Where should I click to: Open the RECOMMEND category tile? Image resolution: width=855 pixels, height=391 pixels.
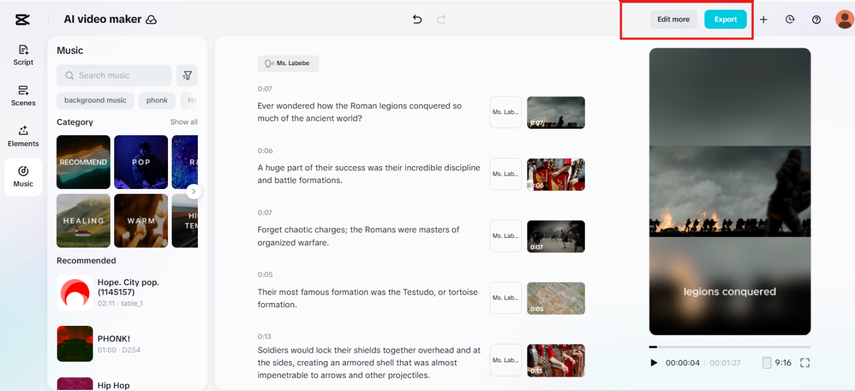83,162
